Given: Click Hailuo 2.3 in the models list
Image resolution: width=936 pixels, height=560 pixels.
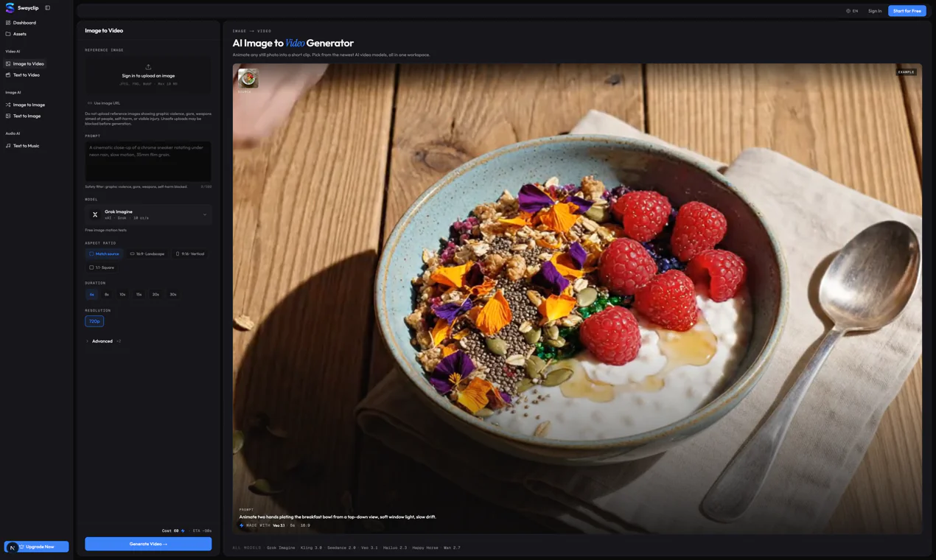Looking at the screenshot, I should (x=395, y=547).
